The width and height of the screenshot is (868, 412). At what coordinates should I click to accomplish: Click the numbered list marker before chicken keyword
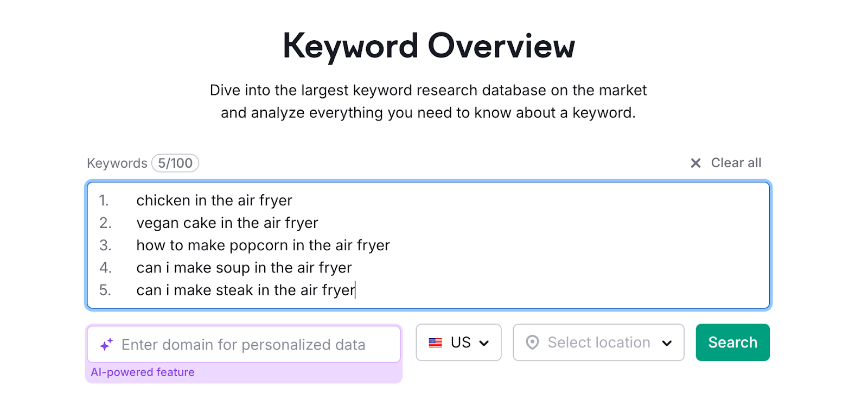pos(105,200)
